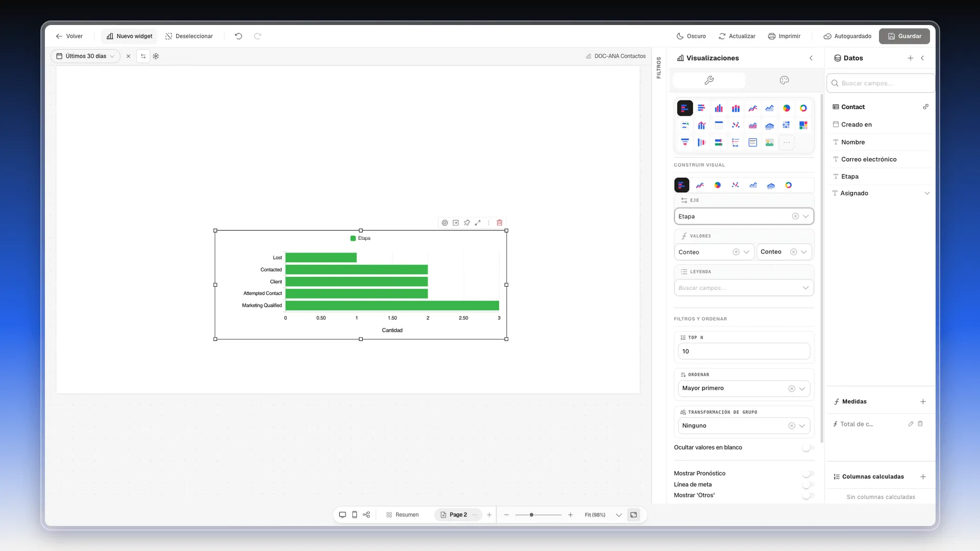Select the combo bar-line chart icon
The image size is (980, 551).
click(702, 125)
